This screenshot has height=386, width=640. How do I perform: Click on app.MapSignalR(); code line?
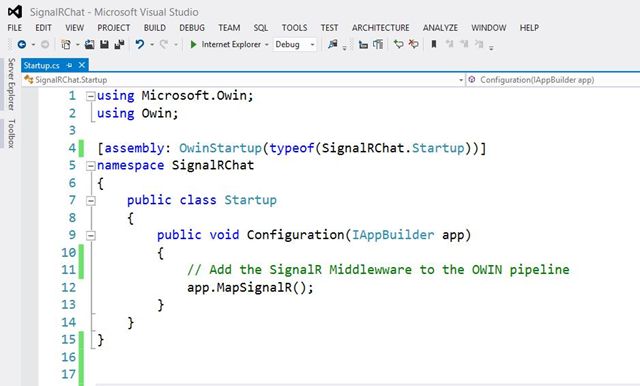[250, 287]
